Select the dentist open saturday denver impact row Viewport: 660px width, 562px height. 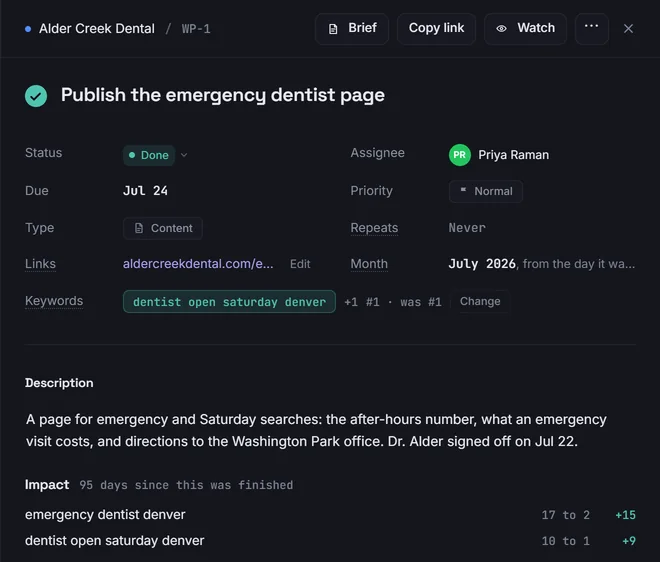pyautogui.click(x=330, y=541)
